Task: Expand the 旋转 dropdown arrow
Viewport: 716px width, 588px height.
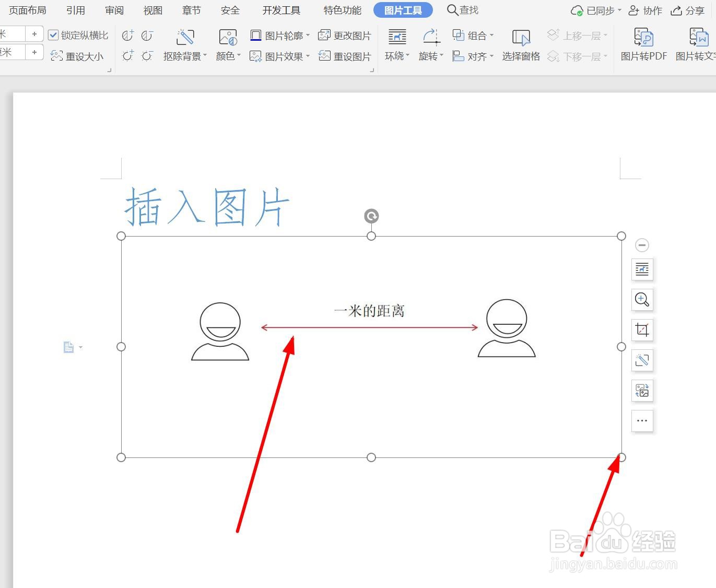Action: coord(441,55)
